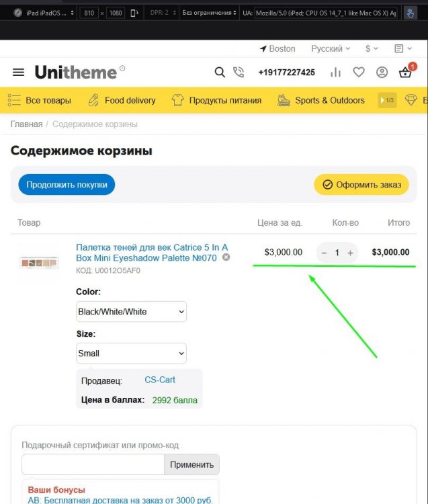
Task: Open the wishlist heart icon
Action: tap(359, 73)
